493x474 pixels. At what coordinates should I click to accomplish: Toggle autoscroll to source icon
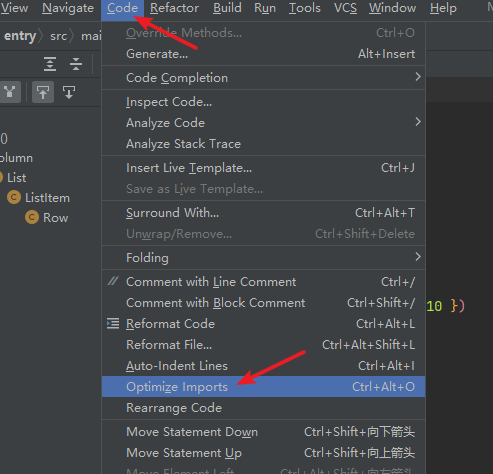(43, 92)
